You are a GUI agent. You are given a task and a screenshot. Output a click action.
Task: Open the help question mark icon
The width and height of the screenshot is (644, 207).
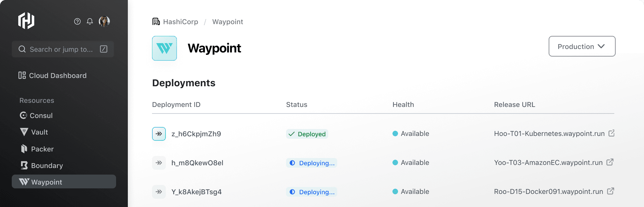77,21
